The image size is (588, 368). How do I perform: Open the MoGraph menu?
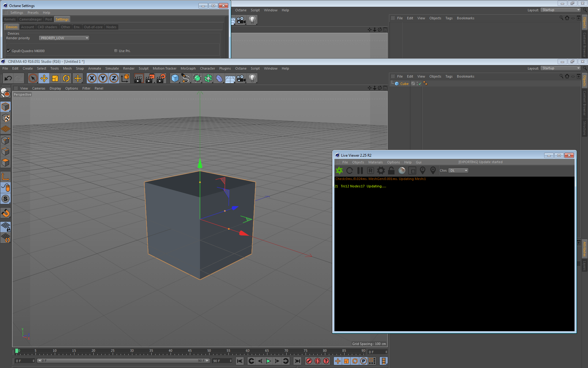coord(188,68)
